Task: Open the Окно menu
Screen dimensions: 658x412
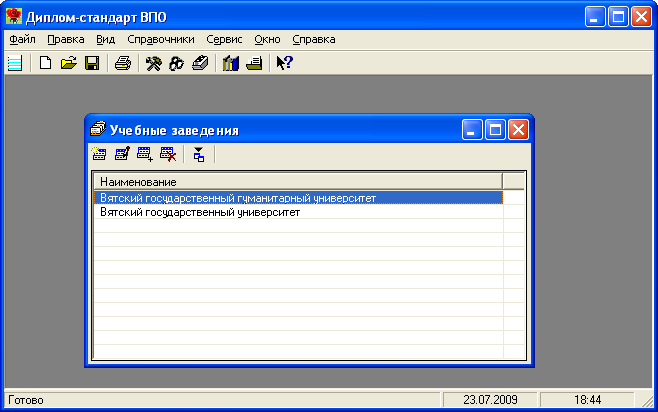Action: pyautogui.click(x=267, y=39)
